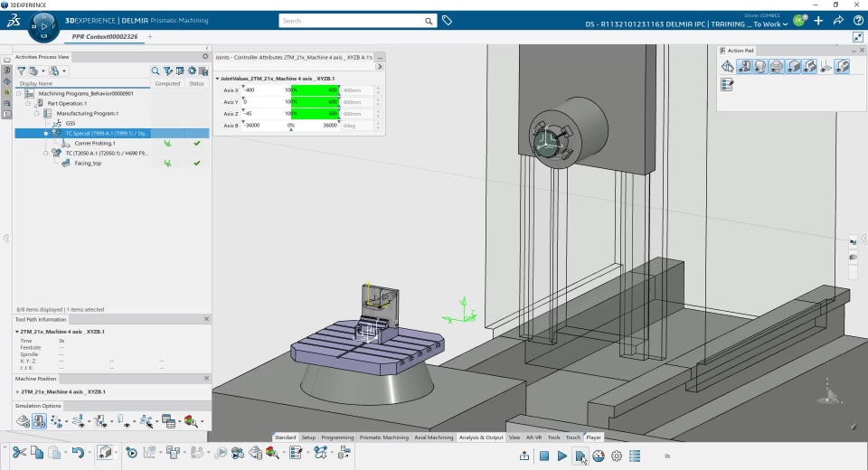Click the magnifier search icon in Activities panel
The image size is (868, 470).
click(156, 70)
